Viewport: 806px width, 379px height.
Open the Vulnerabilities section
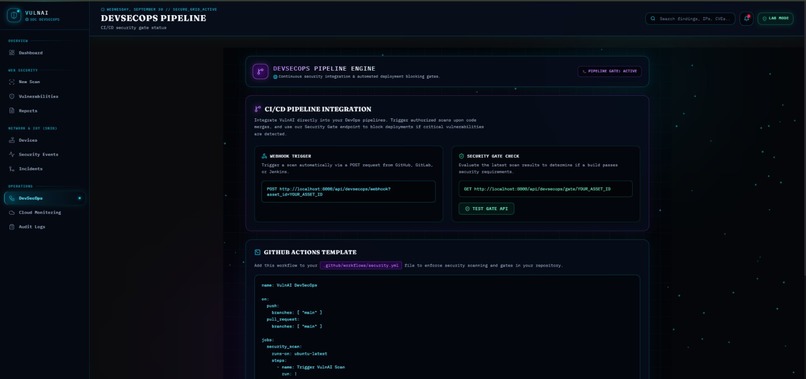click(x=45, y=96)
